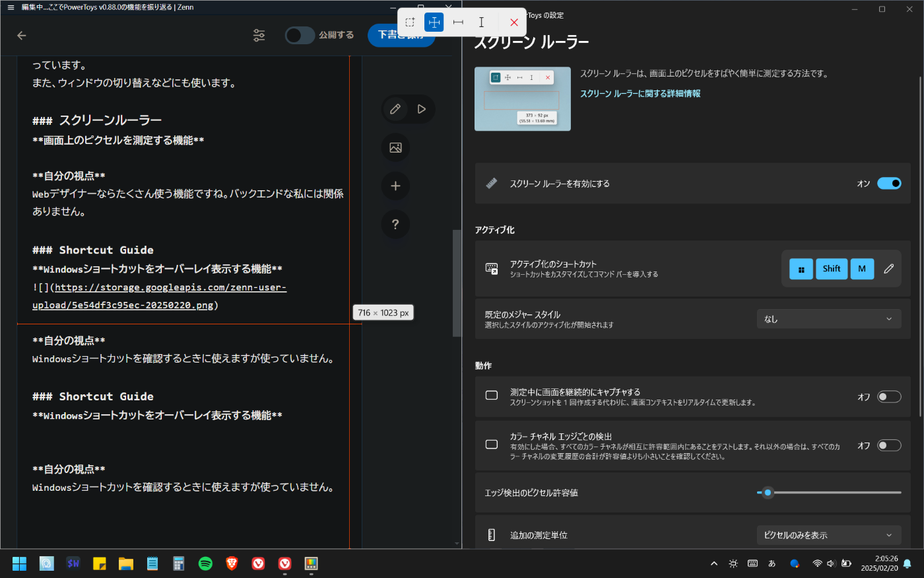Click the icon beside カラー チャネル エッジごとの検出
The width and height of the screenshot is (924, 578).
click(x=492, y=445)
